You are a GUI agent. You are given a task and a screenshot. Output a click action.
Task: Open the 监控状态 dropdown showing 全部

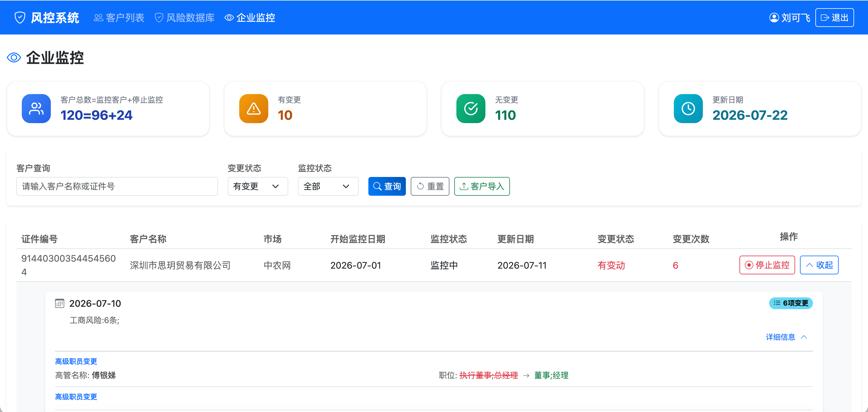click(x=328, y=186)
